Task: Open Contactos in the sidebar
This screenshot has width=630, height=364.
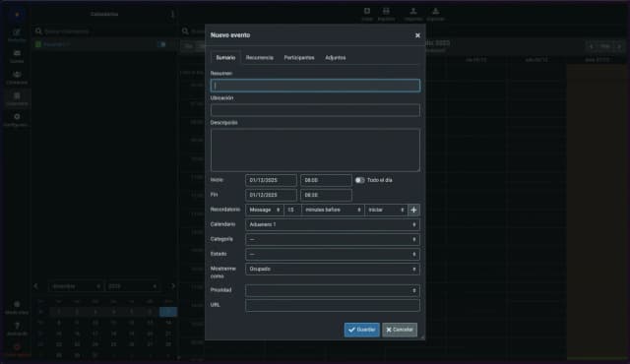Action: [x=17, y=78]
